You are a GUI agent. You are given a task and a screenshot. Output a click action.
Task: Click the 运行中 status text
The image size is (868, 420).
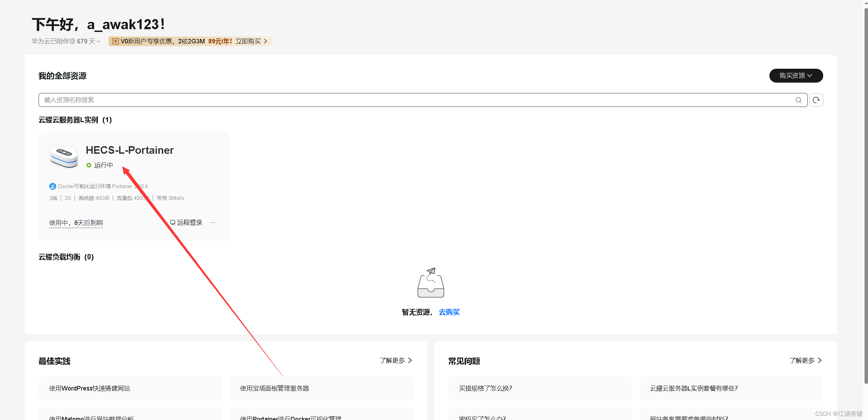point(103,165)
